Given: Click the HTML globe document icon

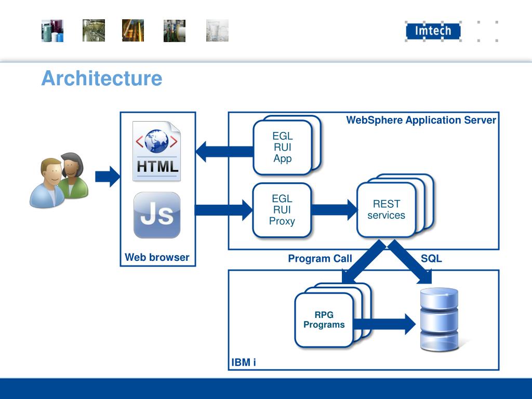Looking at the screenshot, I should pyautogui.click(x=156, y=151).
